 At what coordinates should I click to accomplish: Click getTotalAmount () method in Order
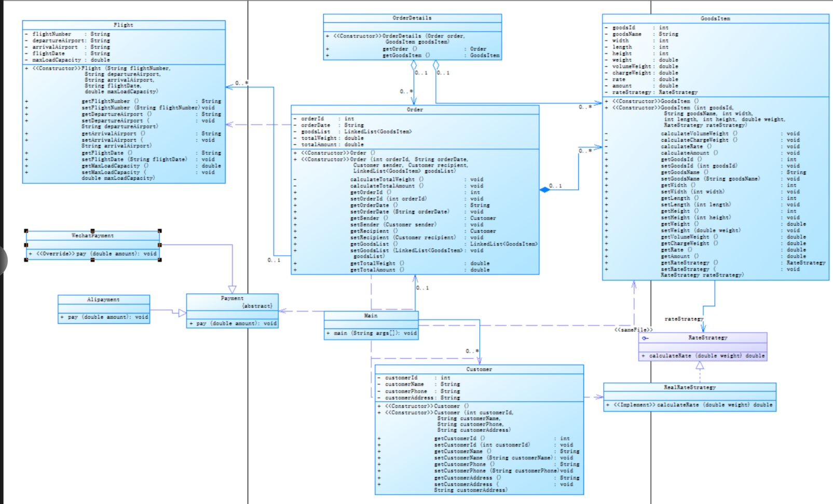pyautogui.click(x=377, y=270)
